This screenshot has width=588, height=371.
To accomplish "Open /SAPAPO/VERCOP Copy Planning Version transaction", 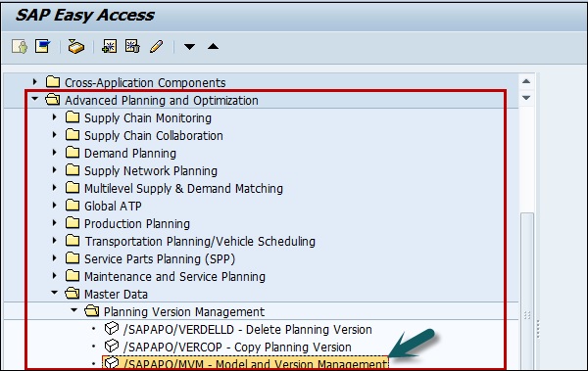I will 237,347.
